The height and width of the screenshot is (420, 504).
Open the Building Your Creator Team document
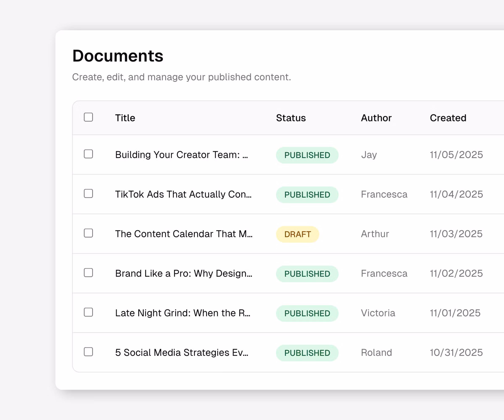(181, 155)
